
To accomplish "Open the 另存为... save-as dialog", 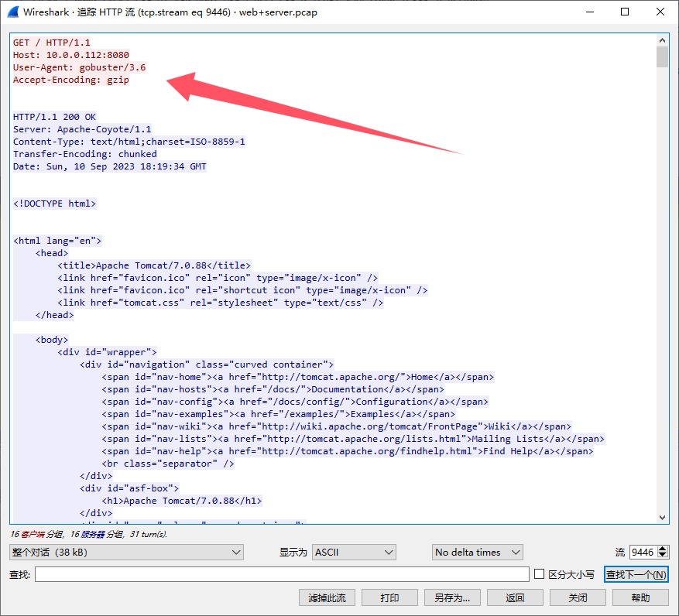I will [452, 597].
